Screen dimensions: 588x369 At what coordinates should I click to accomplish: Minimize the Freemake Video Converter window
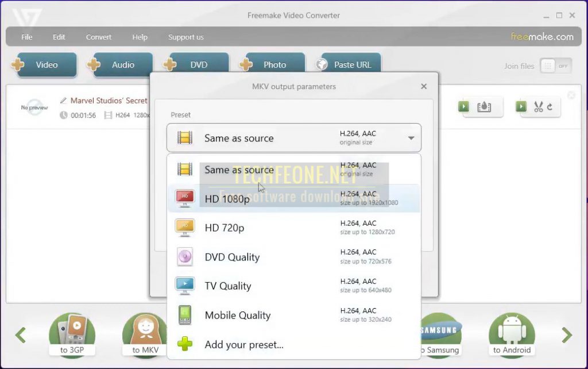[x=546, y=16]
